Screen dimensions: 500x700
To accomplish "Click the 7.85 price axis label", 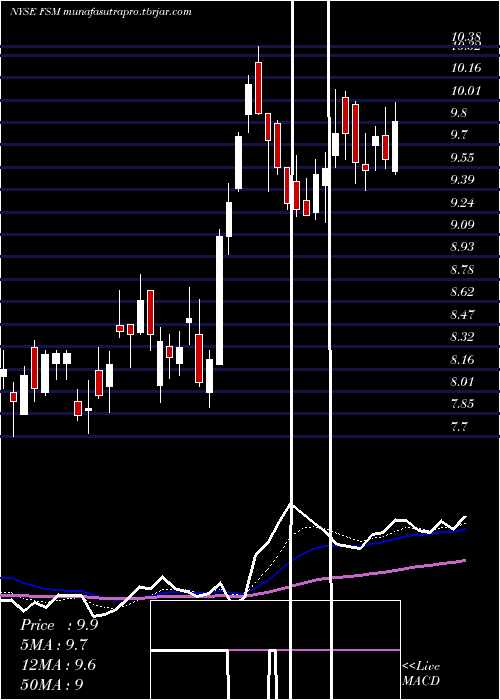I will [464, 404].
